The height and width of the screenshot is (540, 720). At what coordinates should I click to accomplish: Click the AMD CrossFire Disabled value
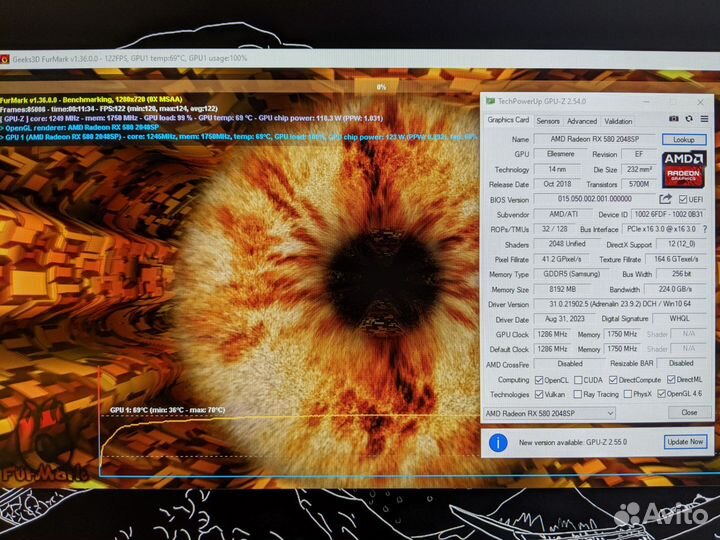coord(570,364)
